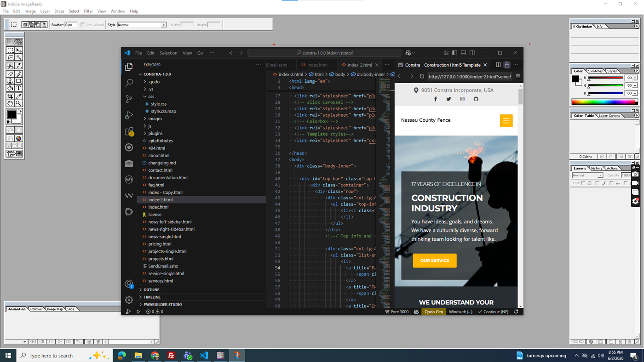The width and height of the screenshot is (644, 362).
Task: Select the Eyedropper tool in ImageReady toolbox
Action: [x=19, y=96]
